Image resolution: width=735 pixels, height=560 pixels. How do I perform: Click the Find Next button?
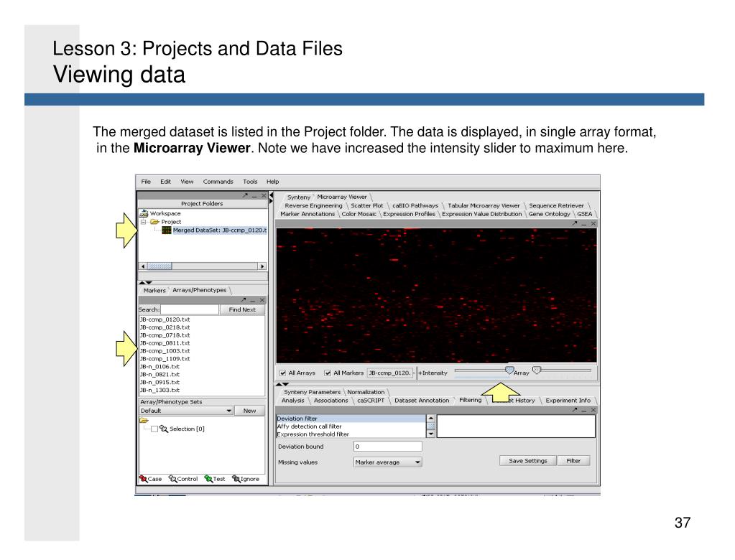click(x=242, y=309)
